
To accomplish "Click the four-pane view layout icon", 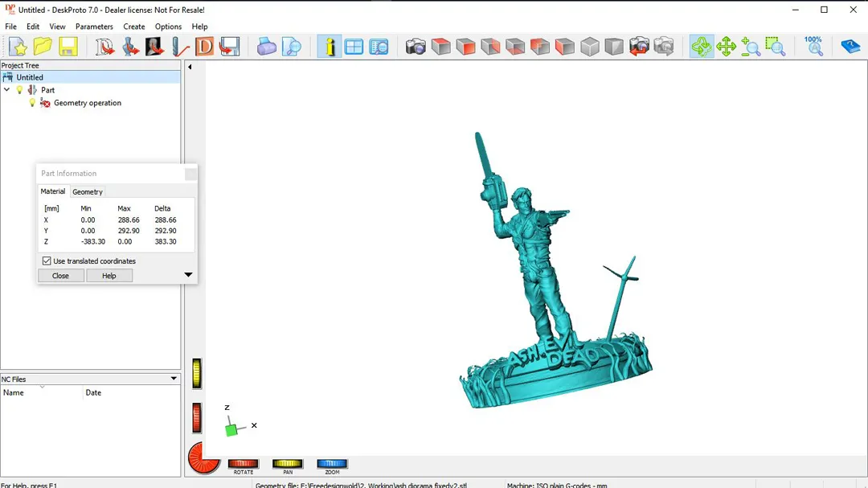I will pyautogui.click(x=354, y=47).
